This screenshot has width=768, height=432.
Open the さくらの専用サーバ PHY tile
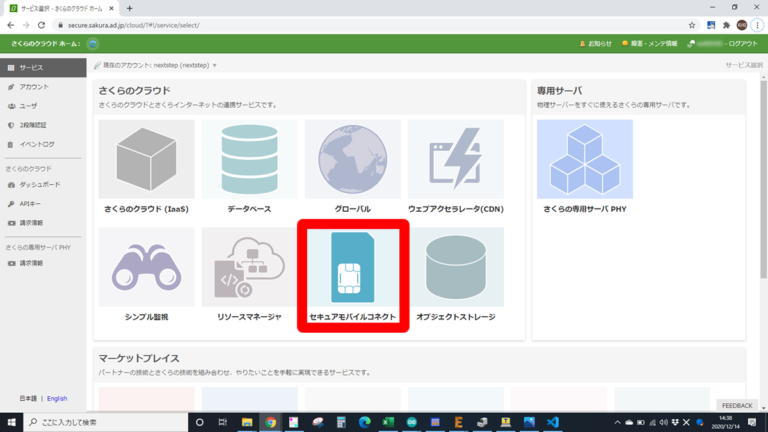tap(585, 167)
